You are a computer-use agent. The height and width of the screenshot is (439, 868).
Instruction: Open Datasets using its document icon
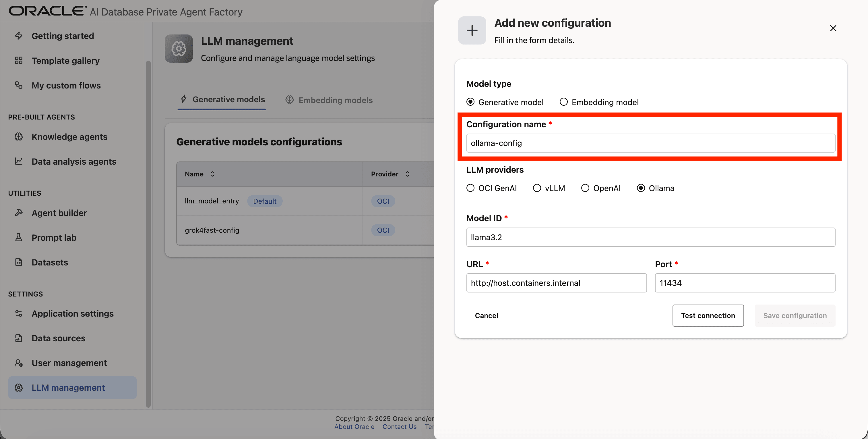pos(19,262)
